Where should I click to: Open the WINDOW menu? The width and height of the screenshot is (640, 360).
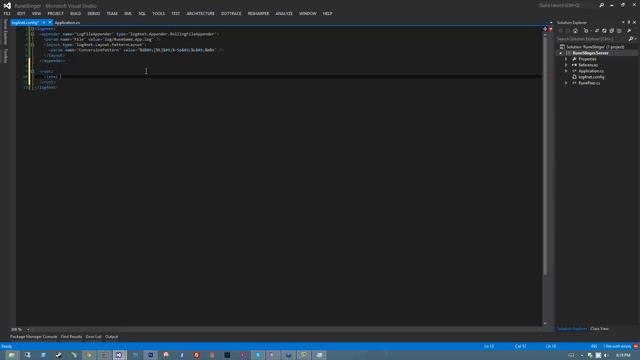(x=308, y=13)
